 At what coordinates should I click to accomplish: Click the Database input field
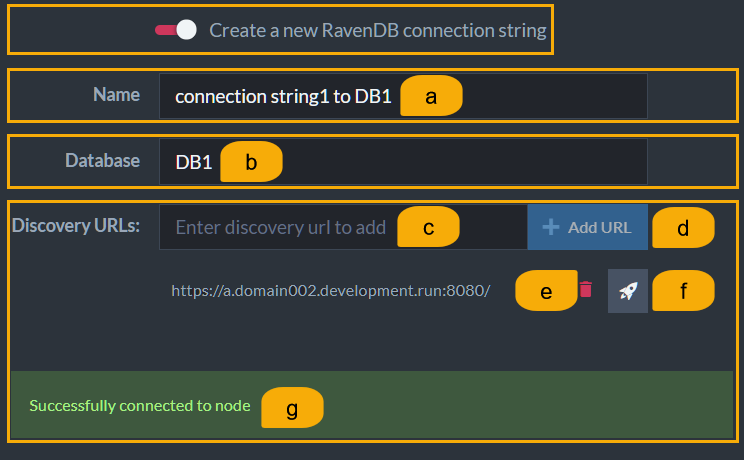coord(403,161)
